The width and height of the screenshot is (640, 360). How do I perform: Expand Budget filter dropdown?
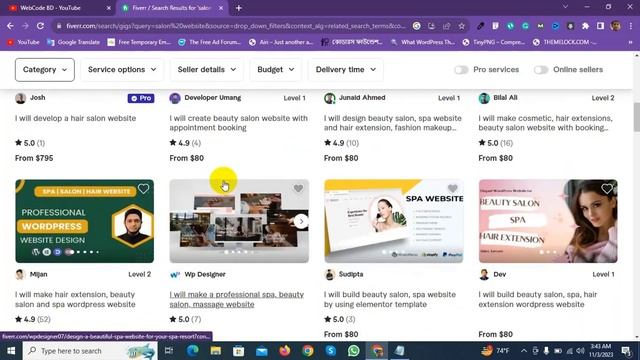click(x=276, y=70)
